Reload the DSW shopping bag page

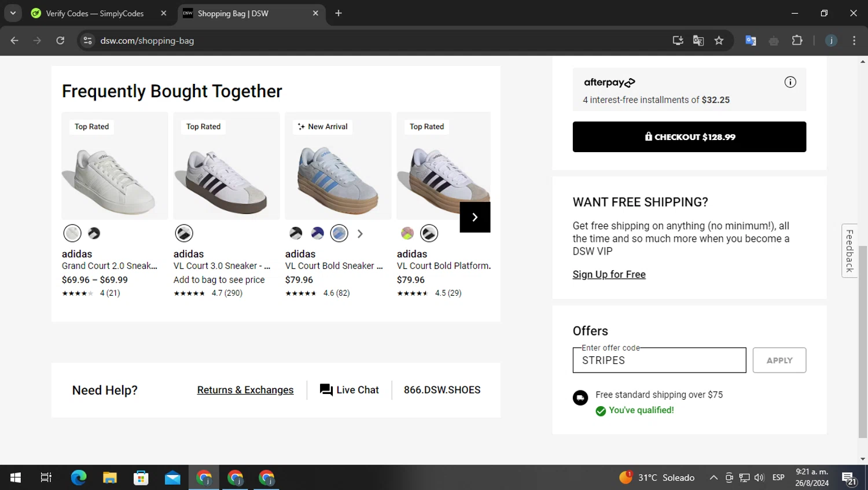[60, 40]
